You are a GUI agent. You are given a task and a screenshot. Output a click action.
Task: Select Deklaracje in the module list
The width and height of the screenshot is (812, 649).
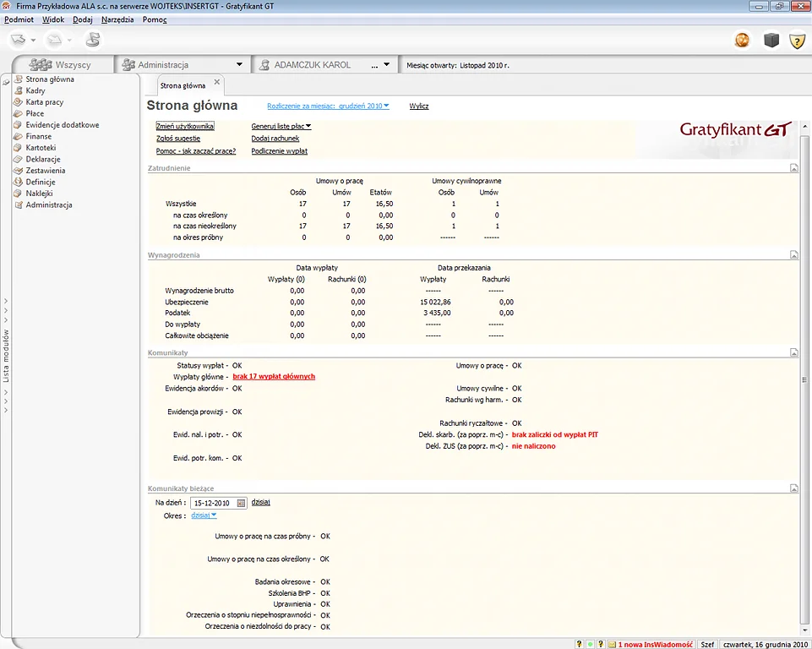42,159
